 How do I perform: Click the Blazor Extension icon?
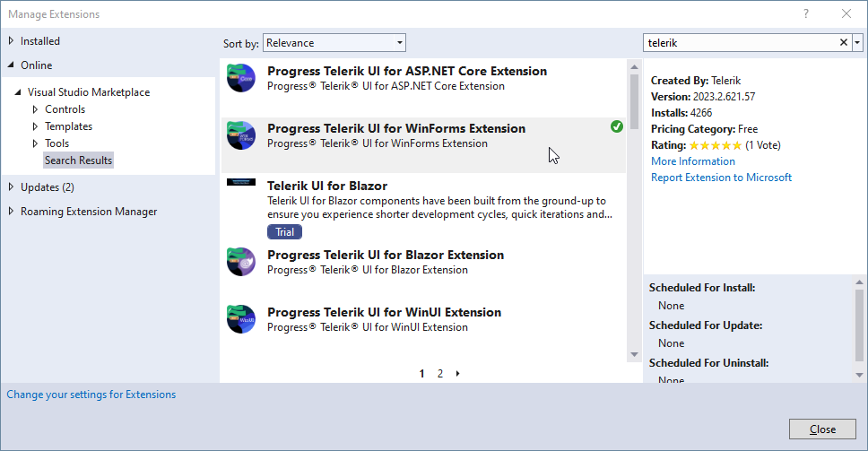241,262
